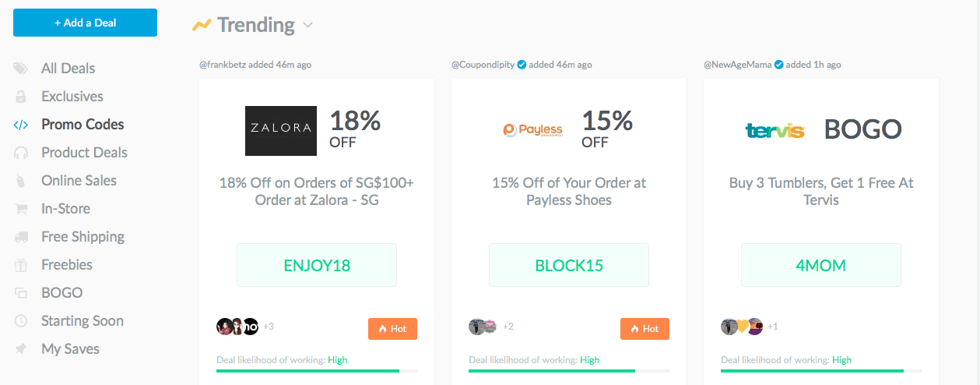
Task: Reveal the ENJOY18 promo code
Action: tap(317, 265)
